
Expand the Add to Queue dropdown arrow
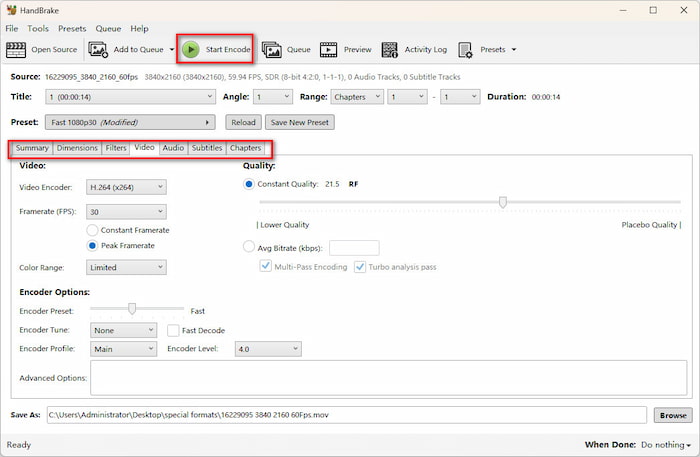pyautogui.click(x=172, y=50)
